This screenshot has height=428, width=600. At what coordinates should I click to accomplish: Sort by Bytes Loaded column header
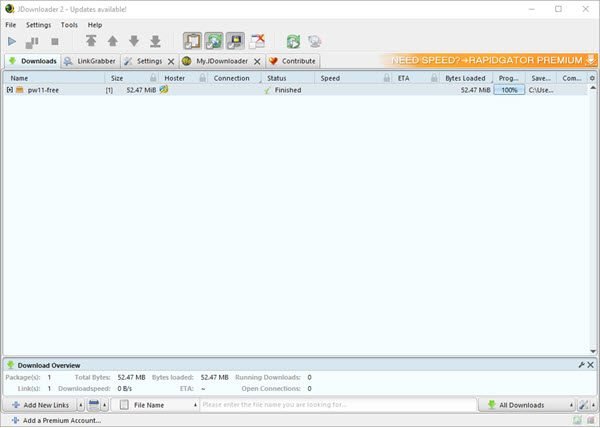click(x=465, y=78)
